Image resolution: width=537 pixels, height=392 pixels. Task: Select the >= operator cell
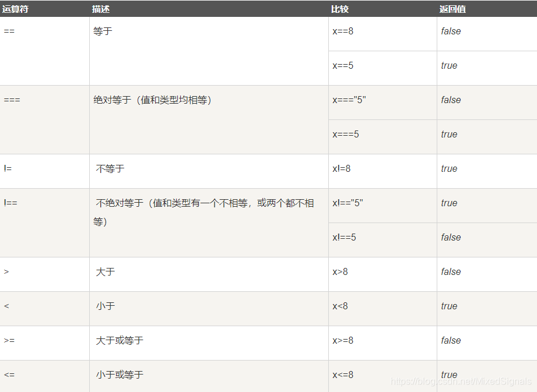coord(44,342)
